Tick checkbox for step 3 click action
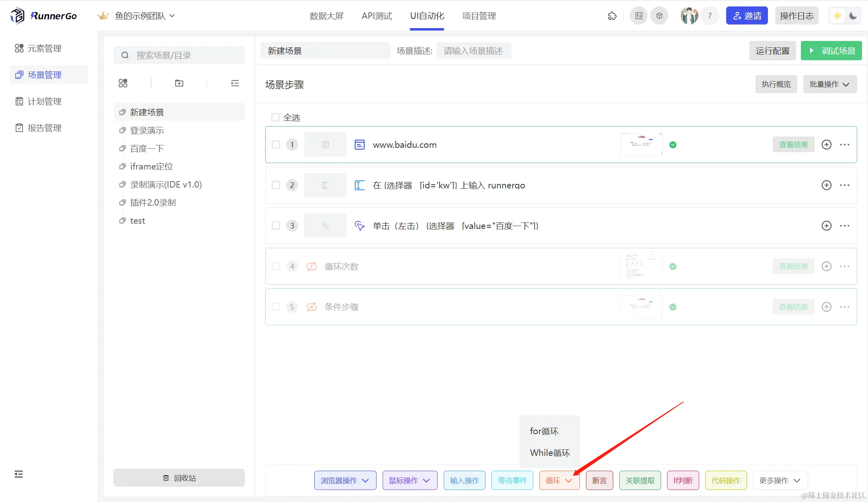The height and width of the screenshot is (502, 868). [x=276, y=226]
